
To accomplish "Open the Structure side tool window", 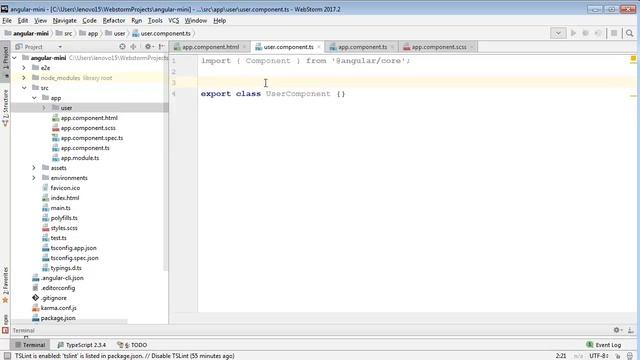I will point(5,108).
